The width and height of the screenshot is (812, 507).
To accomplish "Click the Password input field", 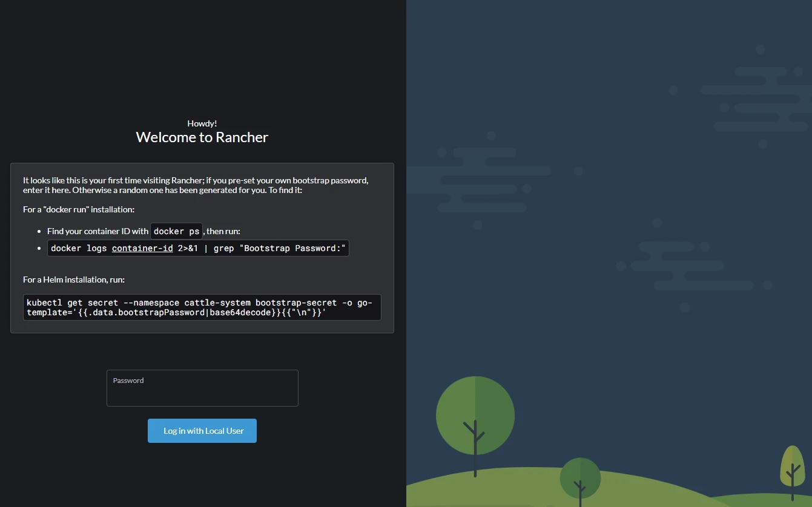I will [202, 388].
